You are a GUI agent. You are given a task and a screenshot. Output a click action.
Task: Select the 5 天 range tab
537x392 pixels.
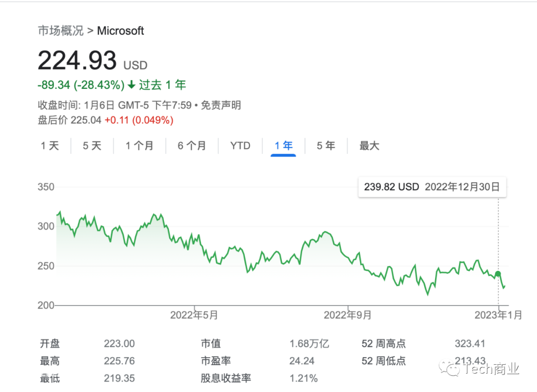point(92,146)
